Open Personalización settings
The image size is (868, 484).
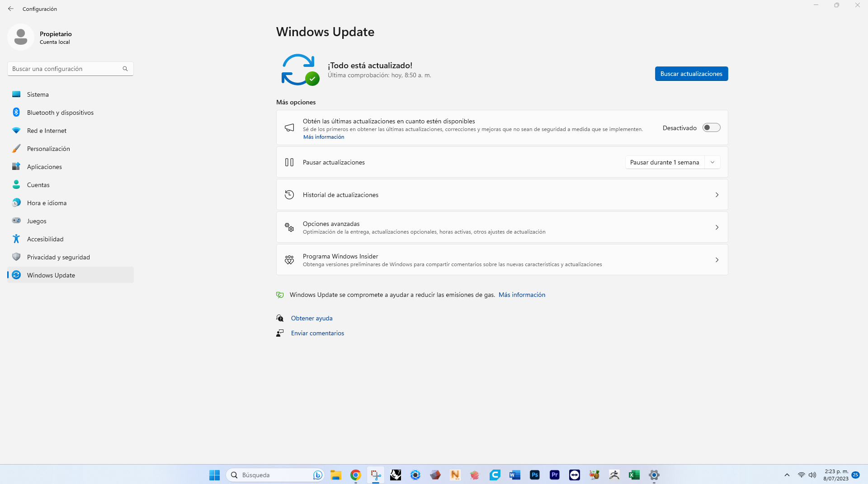pyautogui.click(x=71, y=149)
